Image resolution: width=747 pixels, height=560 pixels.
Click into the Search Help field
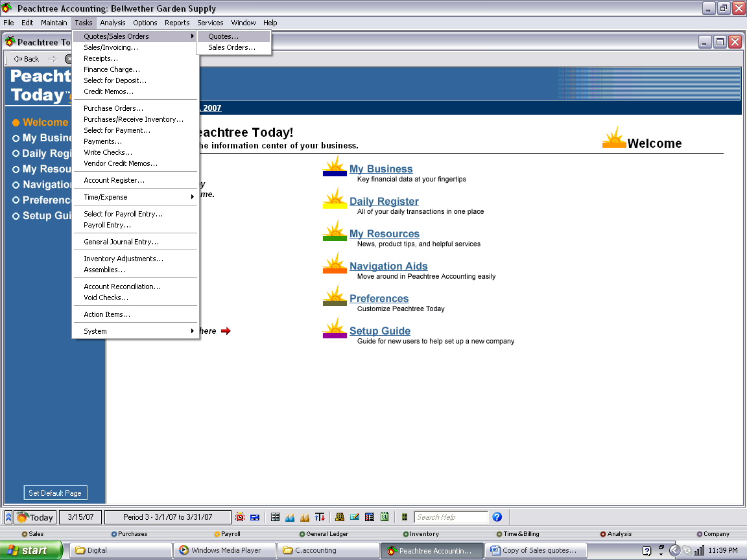point(451,517)
